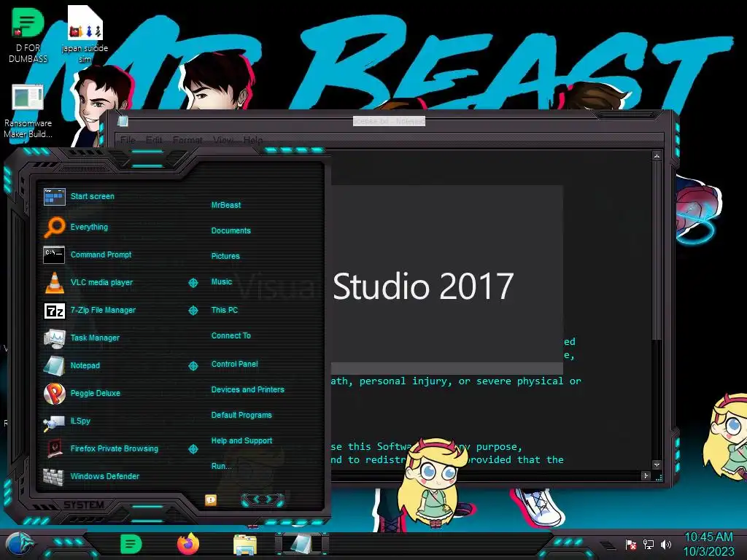This screenshot has height=560, width=747.
Task: Click Notepad title bar document icon
Action: (123, 121)
